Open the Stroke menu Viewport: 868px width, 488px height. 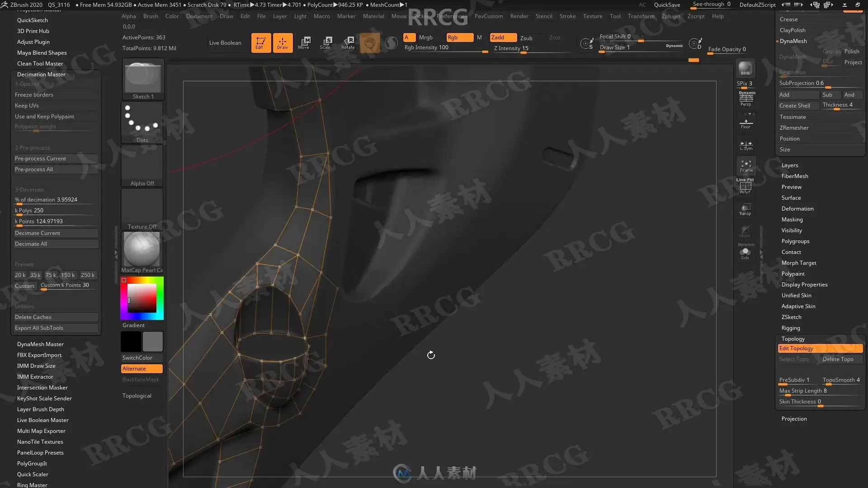tap(567, 16)
